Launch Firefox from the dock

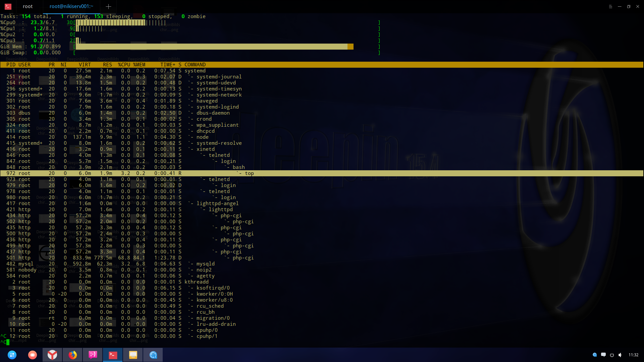pos(72,355)
